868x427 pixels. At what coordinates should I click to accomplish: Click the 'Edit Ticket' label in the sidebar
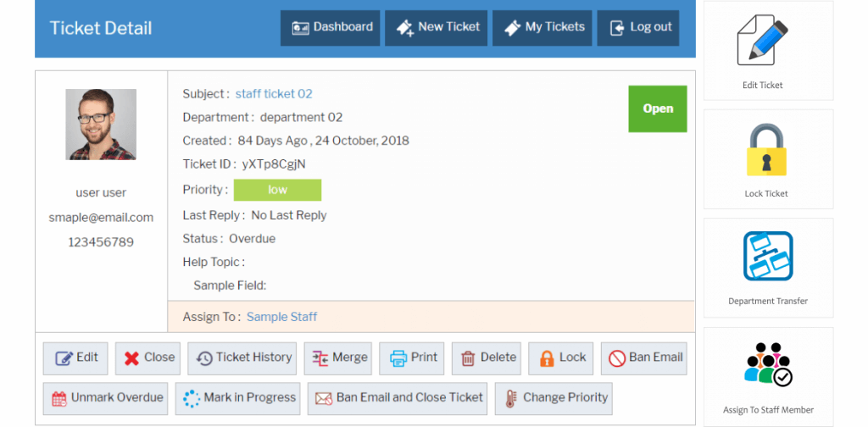(x=763, y=86)
